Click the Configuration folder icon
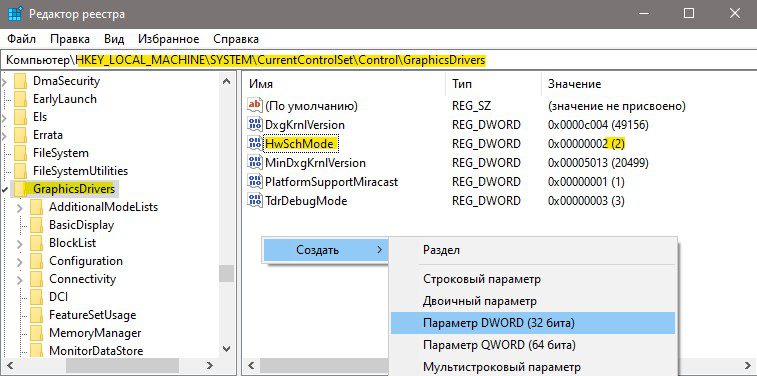Screen dimensions: 757x376 37,261
